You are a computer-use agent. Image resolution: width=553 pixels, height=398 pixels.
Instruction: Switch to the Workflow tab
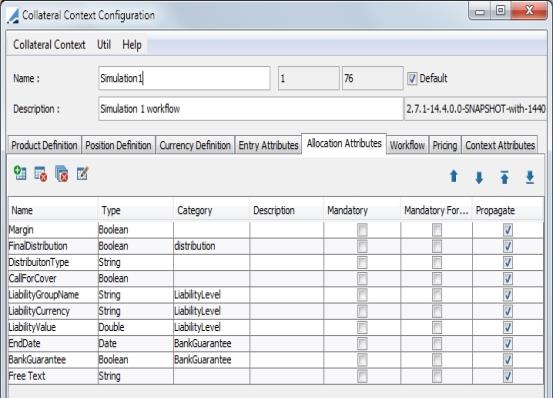click(407, 145)
